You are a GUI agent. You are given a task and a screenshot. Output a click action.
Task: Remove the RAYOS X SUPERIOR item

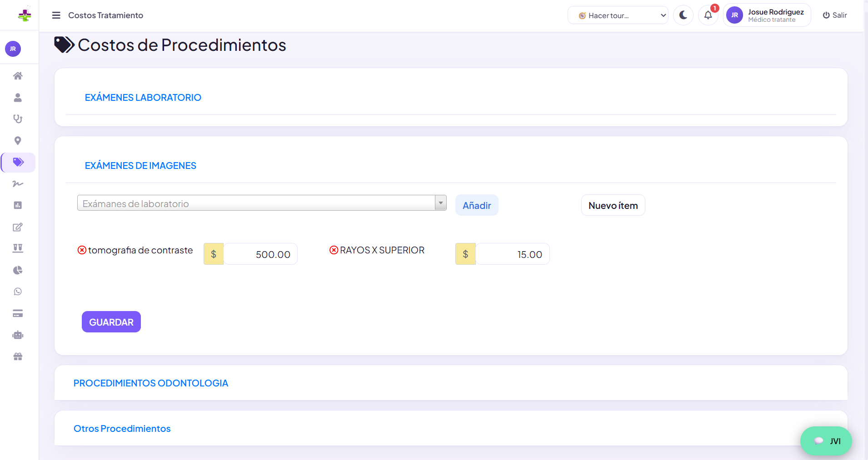[334, 250]
